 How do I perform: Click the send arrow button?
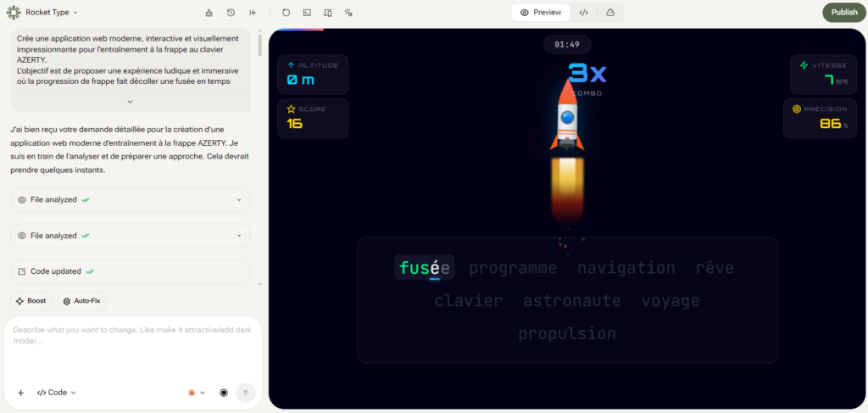(x=246, y=393)
